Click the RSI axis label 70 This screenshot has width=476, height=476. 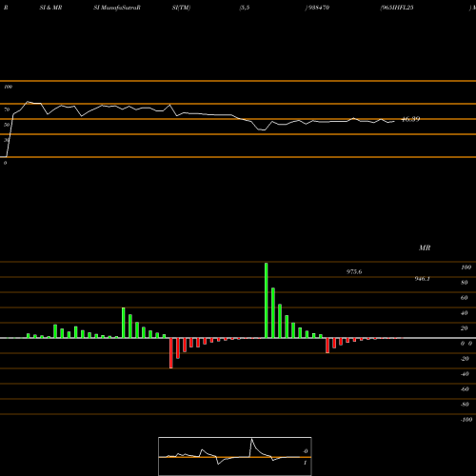7,109
